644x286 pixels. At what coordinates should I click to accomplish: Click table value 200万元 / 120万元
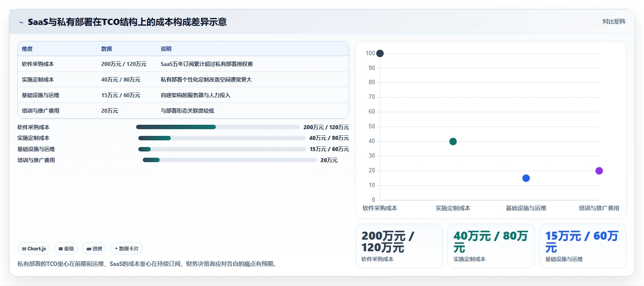(x=124, y=64)
